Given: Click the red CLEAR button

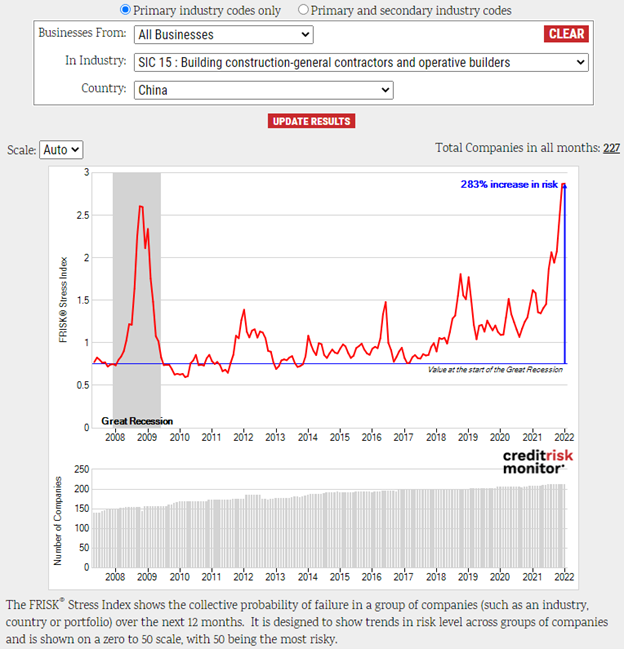Looking at the screenshot, I should pos(566,34).
